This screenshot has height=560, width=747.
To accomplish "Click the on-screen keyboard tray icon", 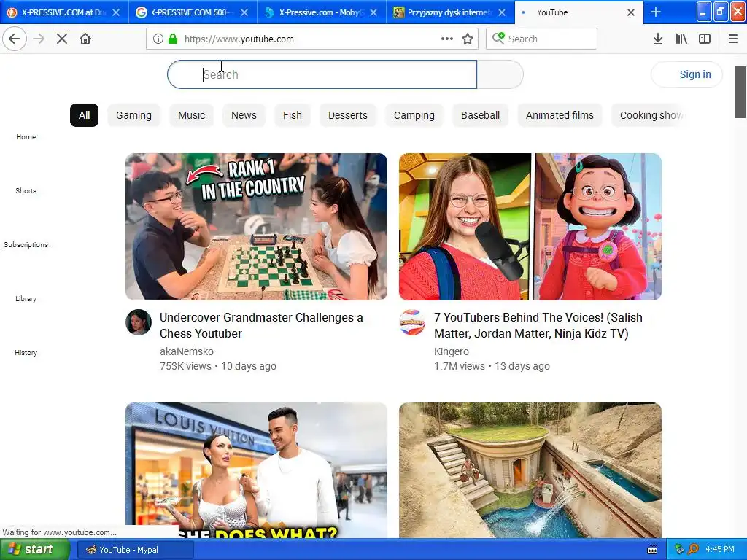I will tap(652, 550).
